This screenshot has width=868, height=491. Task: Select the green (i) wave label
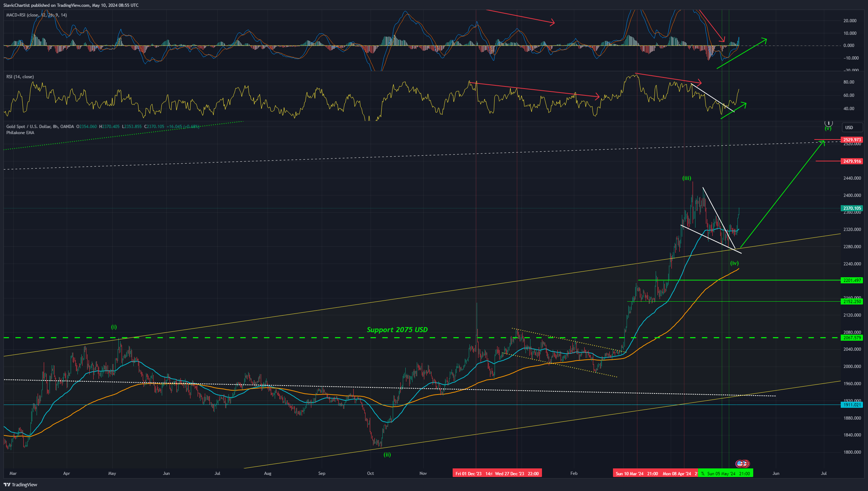pyautogui.click(x=114, y=327)
